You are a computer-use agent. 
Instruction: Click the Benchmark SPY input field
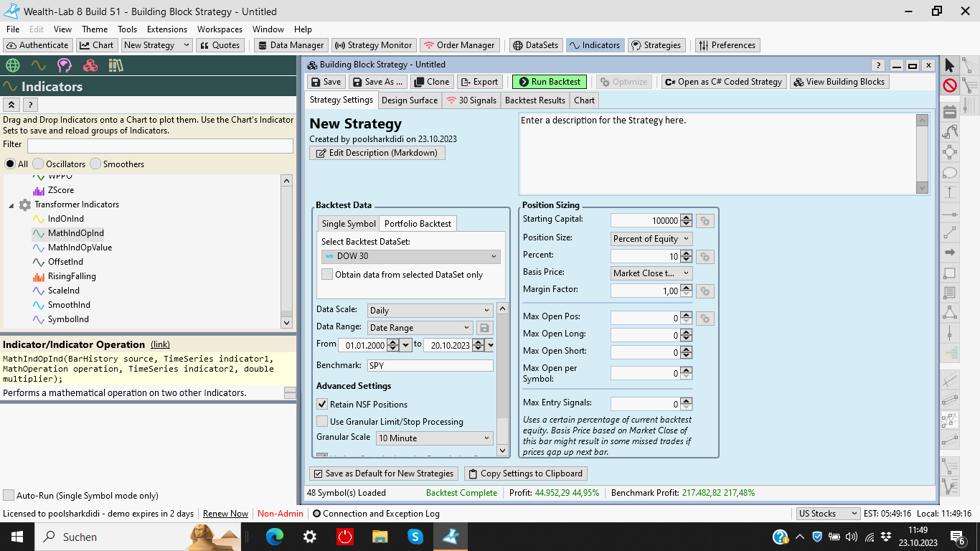[x=430, y=365]
